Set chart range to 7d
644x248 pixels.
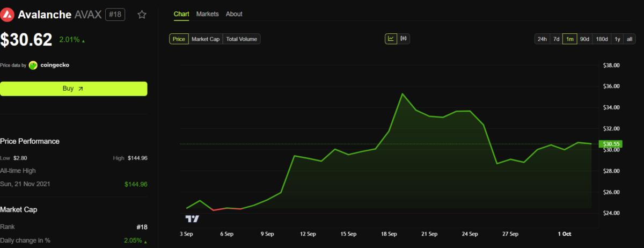click(x=556, y=39)
